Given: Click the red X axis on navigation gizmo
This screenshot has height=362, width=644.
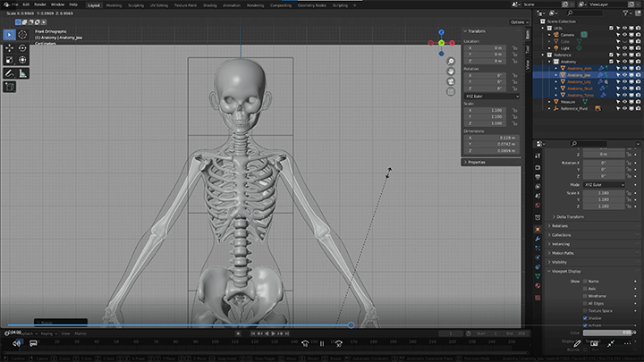Looking at the screenshot, I should tap(452, 43).
